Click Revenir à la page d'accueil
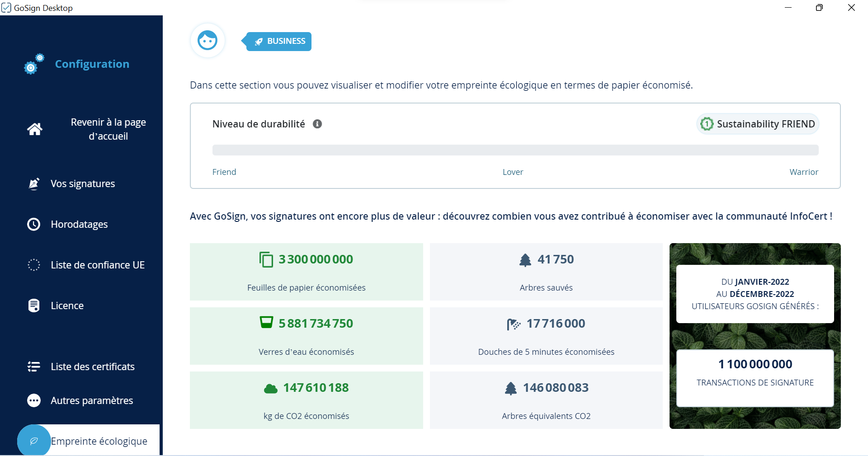The height and width of the screenshot is (456, 868). (x=108, y=129)
